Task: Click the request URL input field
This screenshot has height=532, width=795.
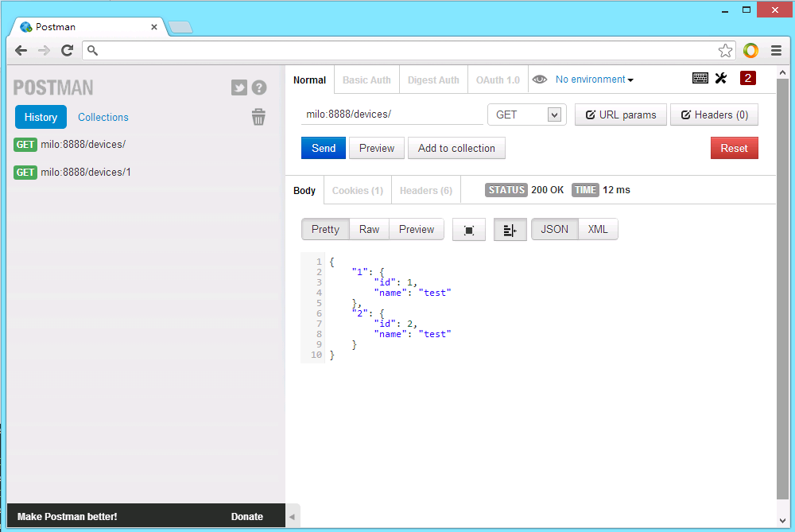Action: (x=392, y=115)
